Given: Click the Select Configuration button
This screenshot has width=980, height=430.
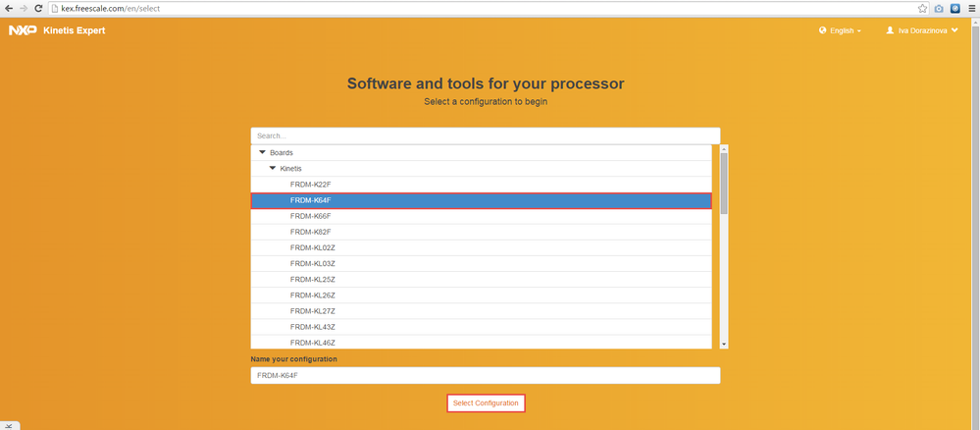Looking at the screenshot, I should [x=486, y=403].
